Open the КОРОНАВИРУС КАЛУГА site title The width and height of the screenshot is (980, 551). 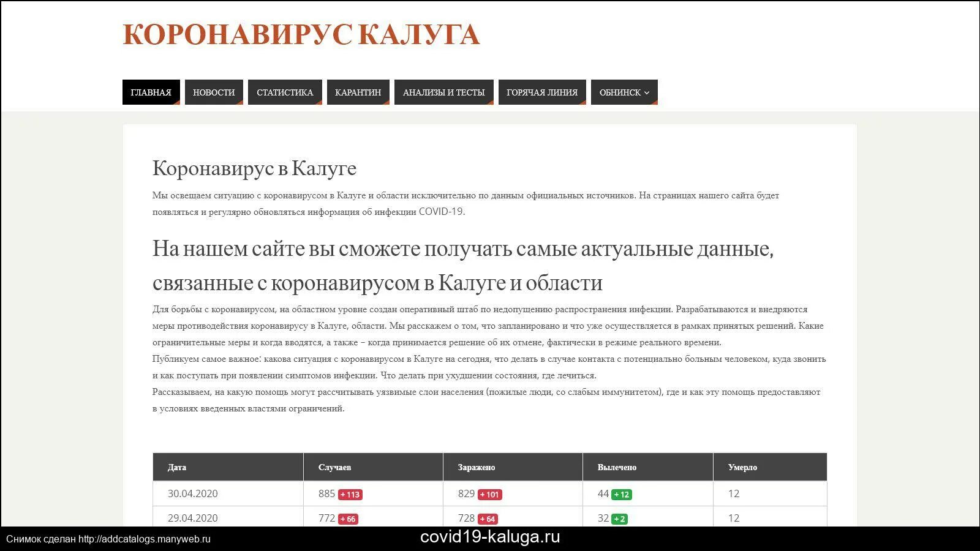click(301, 34)
